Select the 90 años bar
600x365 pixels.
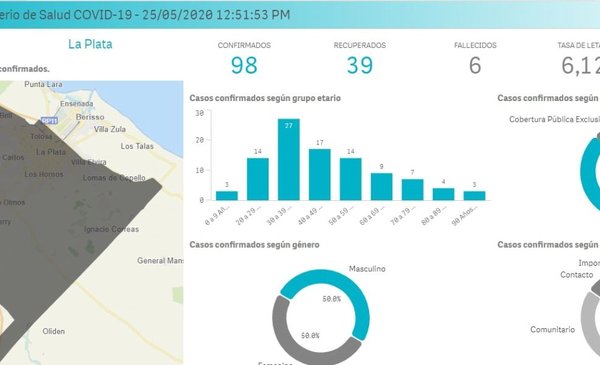(474, 196)
